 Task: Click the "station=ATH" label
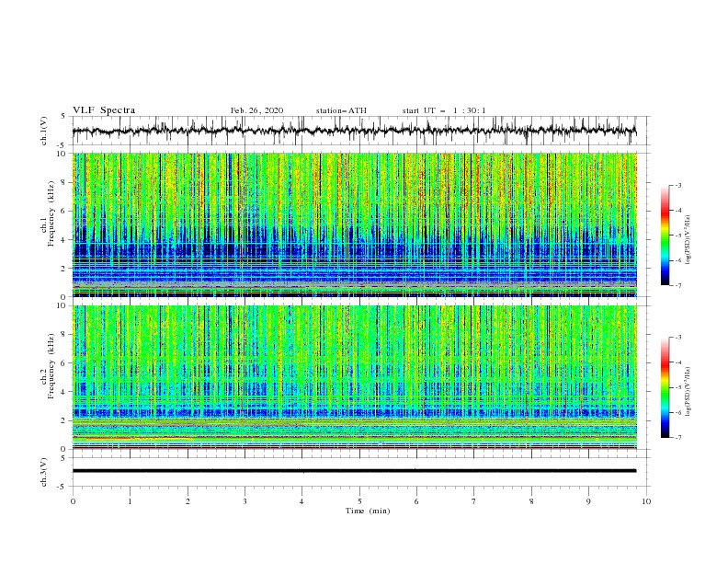[x=341, y=110]
